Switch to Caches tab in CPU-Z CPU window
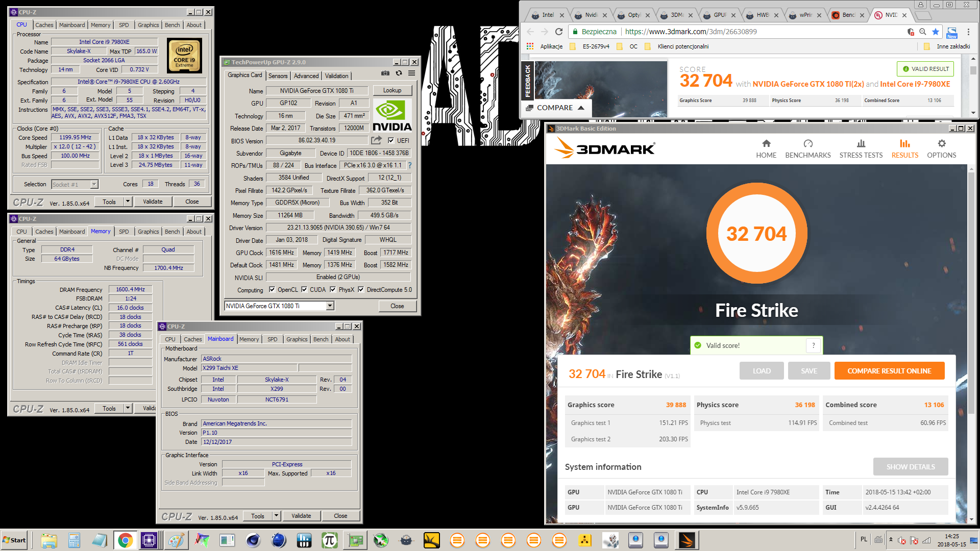 (44, 25)
